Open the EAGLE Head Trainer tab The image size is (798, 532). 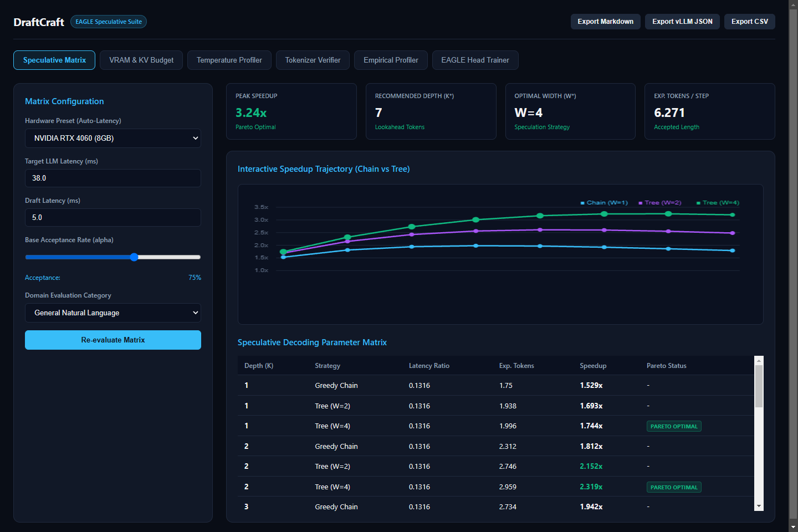(x=475, y=60)
